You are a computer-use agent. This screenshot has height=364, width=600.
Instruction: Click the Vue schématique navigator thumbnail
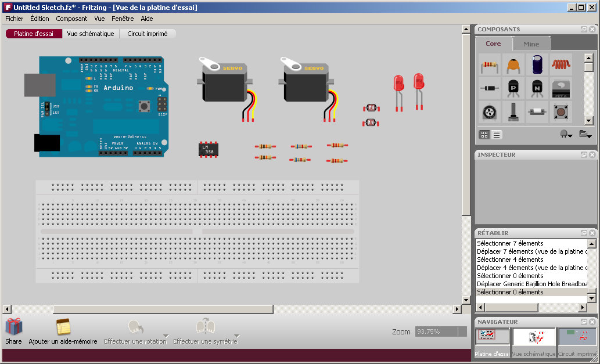tap(534, 337)
